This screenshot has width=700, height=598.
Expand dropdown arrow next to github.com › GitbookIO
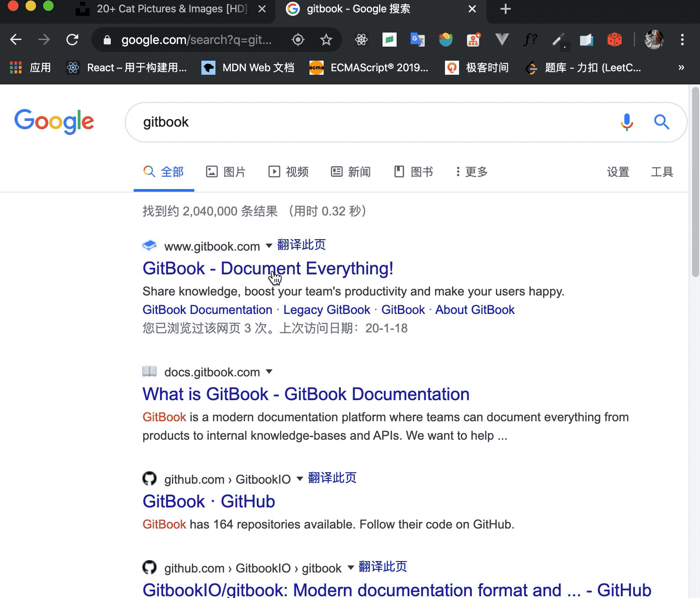300,478
